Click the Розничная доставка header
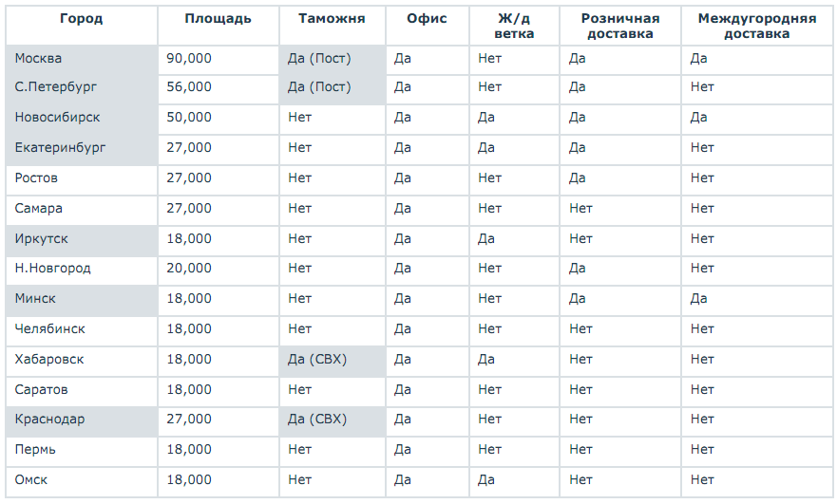Image resolution: width=837 pixels, height=504 pixels. (x=620, y=27)
